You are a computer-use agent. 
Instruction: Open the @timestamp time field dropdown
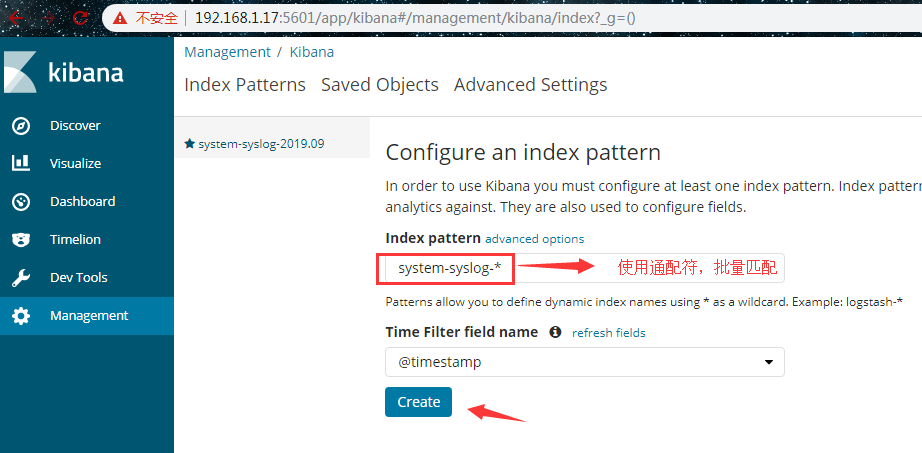tap(584, 362)
